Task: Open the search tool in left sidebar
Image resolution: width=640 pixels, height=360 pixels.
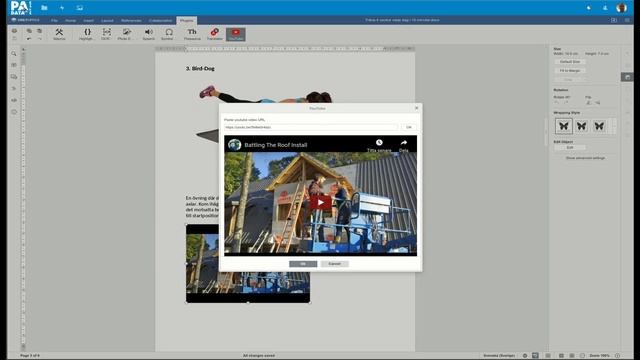Action: (14, 53)
